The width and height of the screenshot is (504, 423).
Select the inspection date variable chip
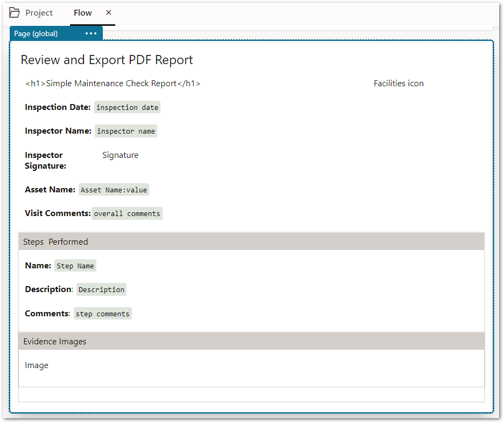coord(127,107)
